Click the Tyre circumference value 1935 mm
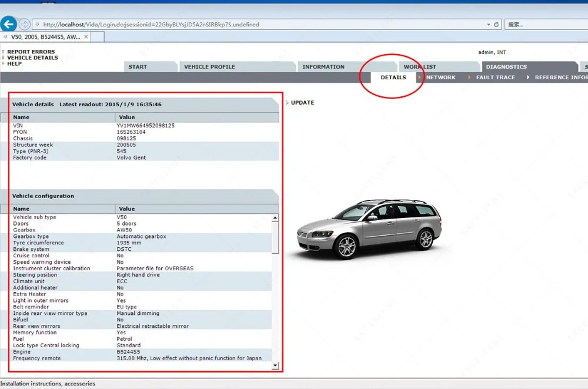Image resolution: width=588 pixels, height=389 pixels. pos(129,243)
